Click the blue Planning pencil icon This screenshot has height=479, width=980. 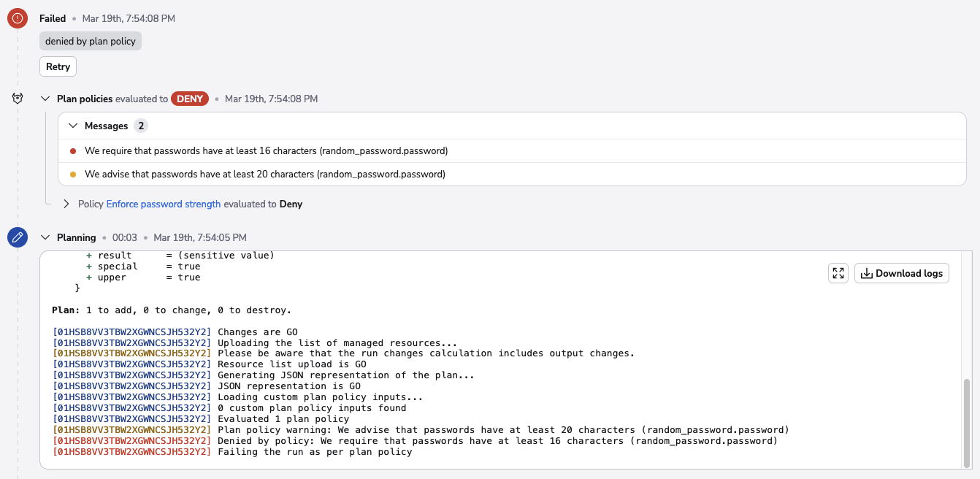click(x=18, y=237)
